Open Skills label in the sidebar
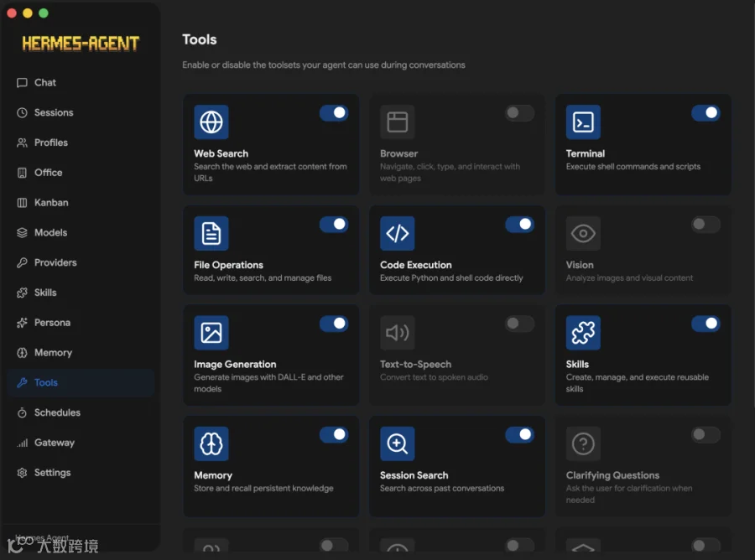Image resolution: width=755 pixels, height=560 pixels. (x=45, y=293)
